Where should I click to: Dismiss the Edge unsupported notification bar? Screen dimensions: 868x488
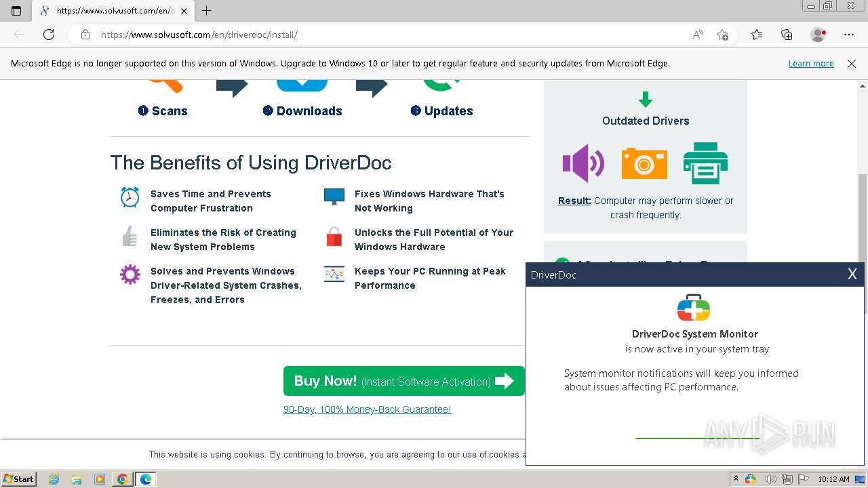point(852,64)
